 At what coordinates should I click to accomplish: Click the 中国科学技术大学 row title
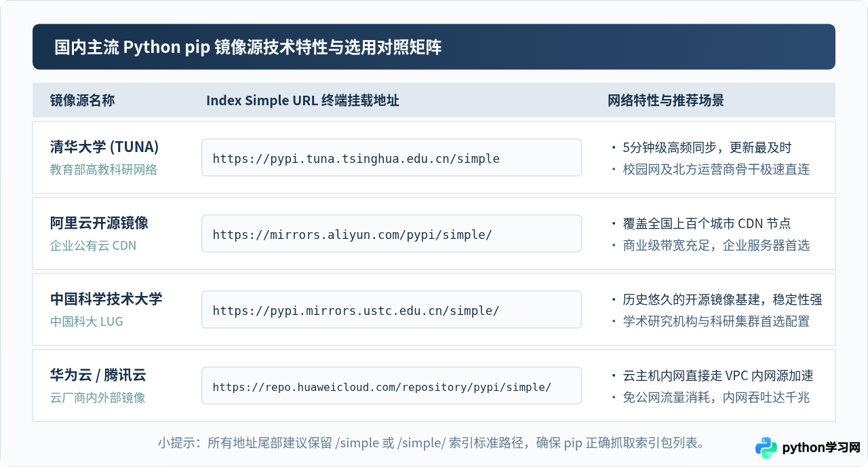click(x=106, y=299)
